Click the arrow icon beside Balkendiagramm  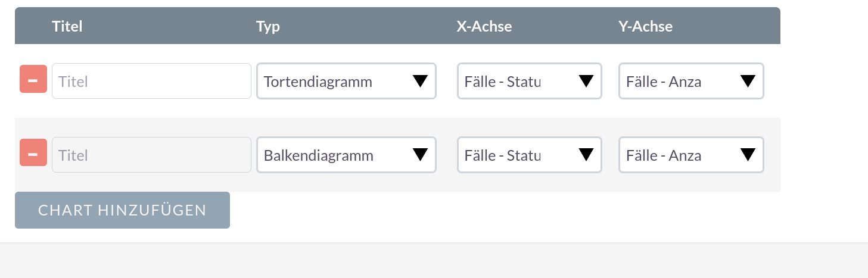(420, 155)
